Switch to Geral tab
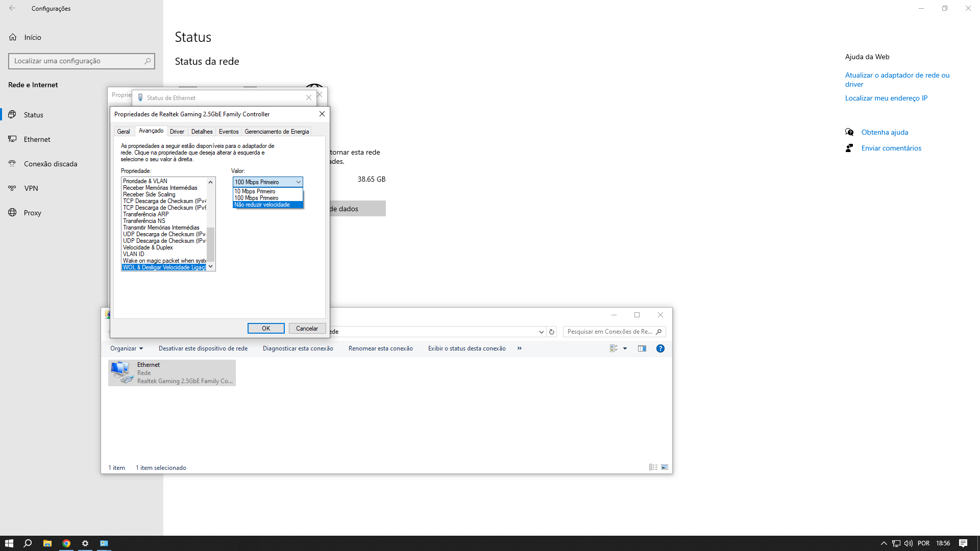 point(124,132)
